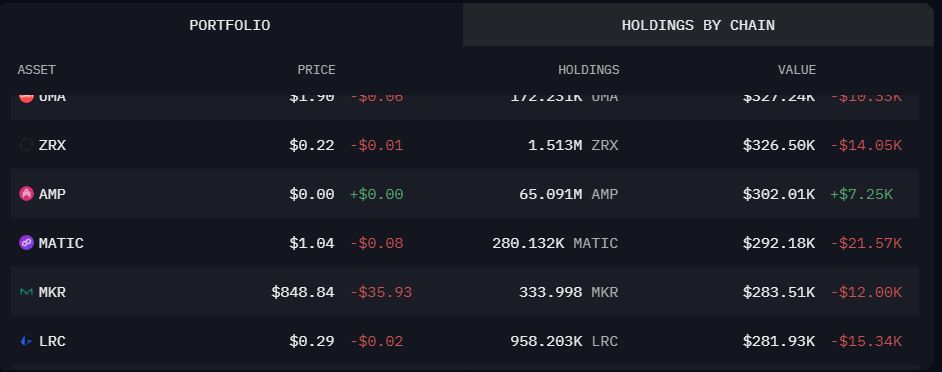Image resolution: width=942 pixels, height=372 pixels.
Task: Select the ZRX asset name
Action: [x=52, y=145]
